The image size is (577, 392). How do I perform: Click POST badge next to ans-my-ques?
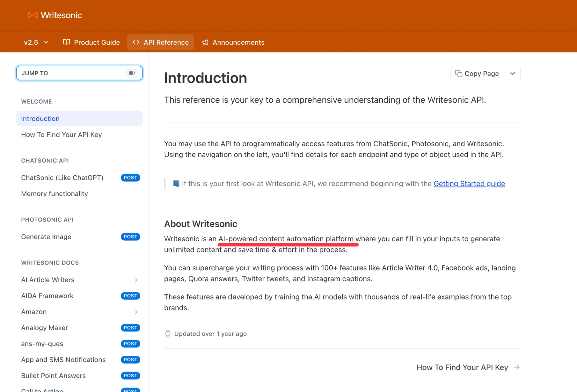point(130,344)
